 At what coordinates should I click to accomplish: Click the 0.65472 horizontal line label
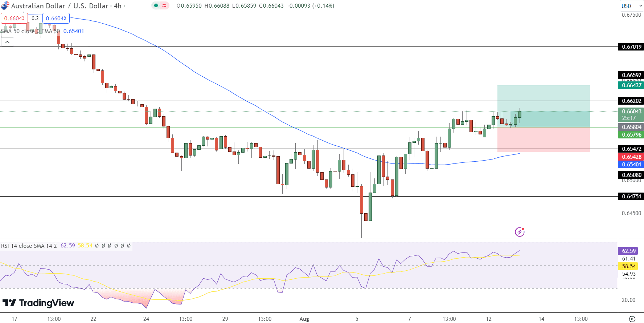click(631, 149)
